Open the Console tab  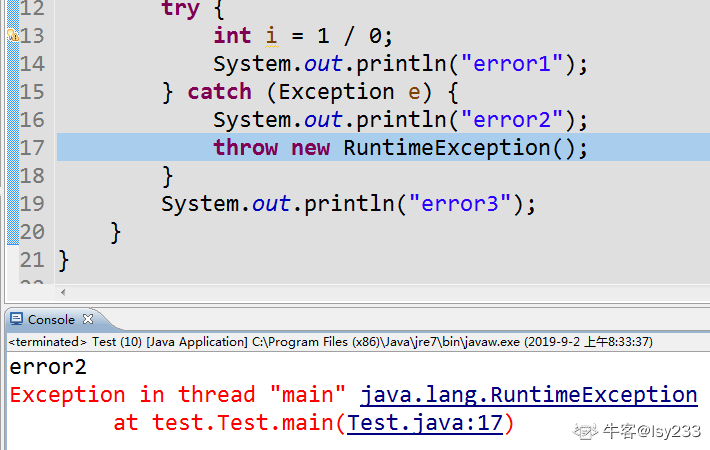click(51, 320)
